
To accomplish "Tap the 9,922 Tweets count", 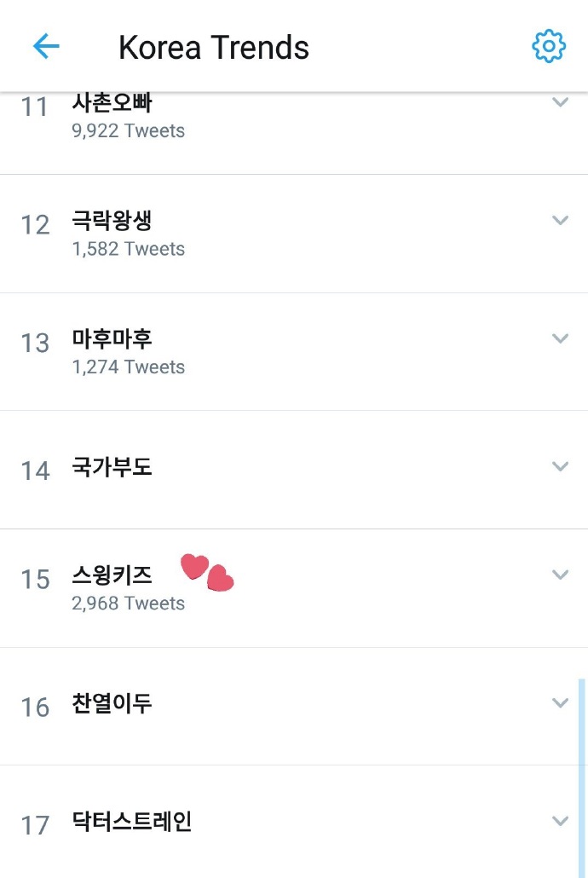I will click(129, 130).
